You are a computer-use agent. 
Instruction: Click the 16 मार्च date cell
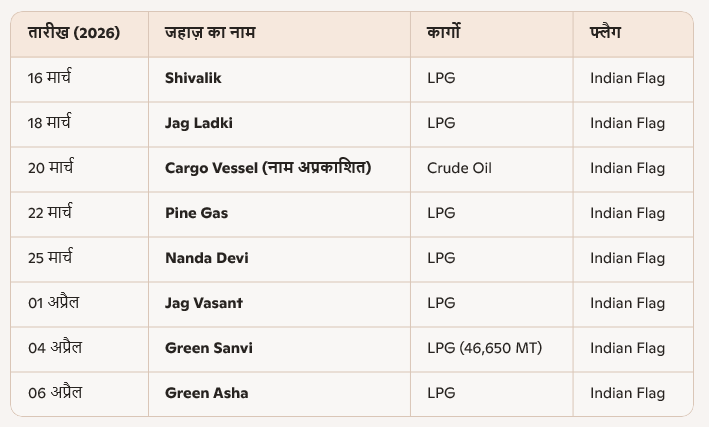click(50, 78)
